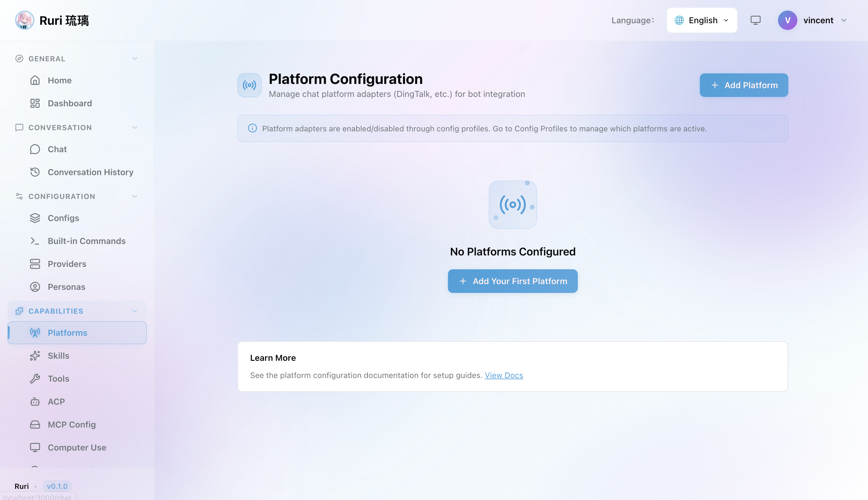Click the No Platforms Configured heading
Screen dimensions: 868x500
tap(513, 252)
